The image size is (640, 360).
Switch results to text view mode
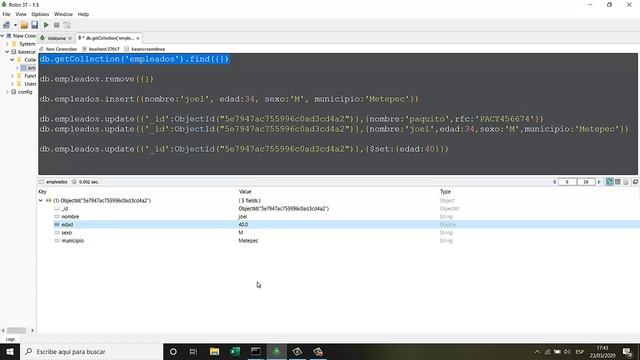pyautogui.click(x=626, y=182)
